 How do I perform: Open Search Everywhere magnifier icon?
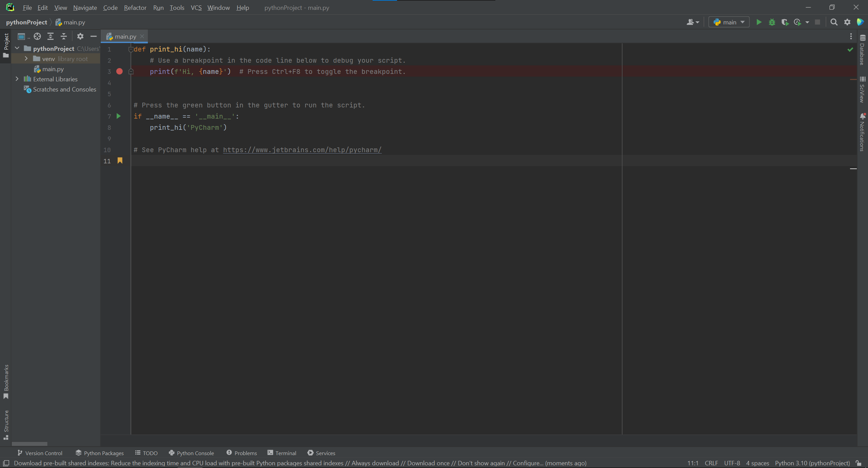click(834, 22)
